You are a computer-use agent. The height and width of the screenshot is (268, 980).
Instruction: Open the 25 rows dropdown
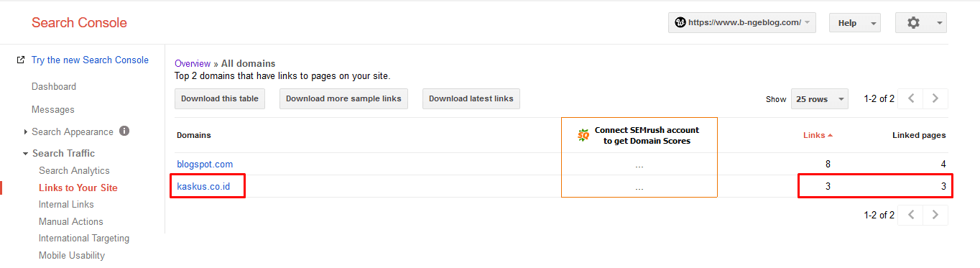point(819,99)
